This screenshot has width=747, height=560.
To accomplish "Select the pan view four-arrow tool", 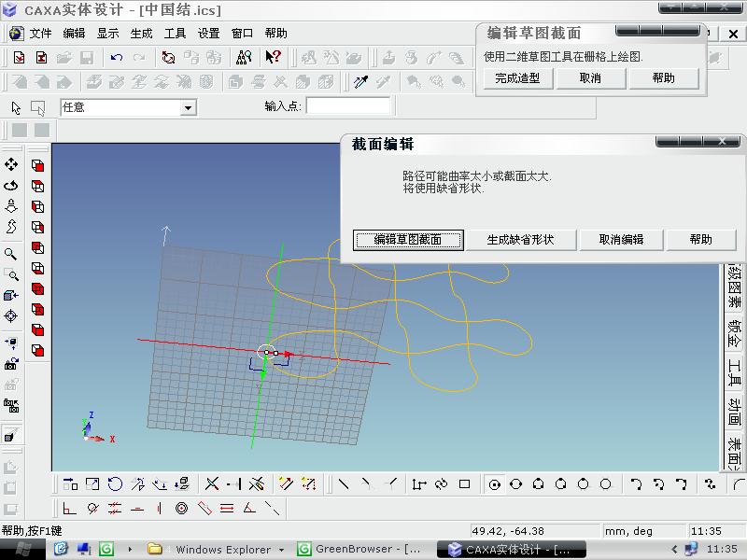I will pyautogui.click(x=11, y=165).
